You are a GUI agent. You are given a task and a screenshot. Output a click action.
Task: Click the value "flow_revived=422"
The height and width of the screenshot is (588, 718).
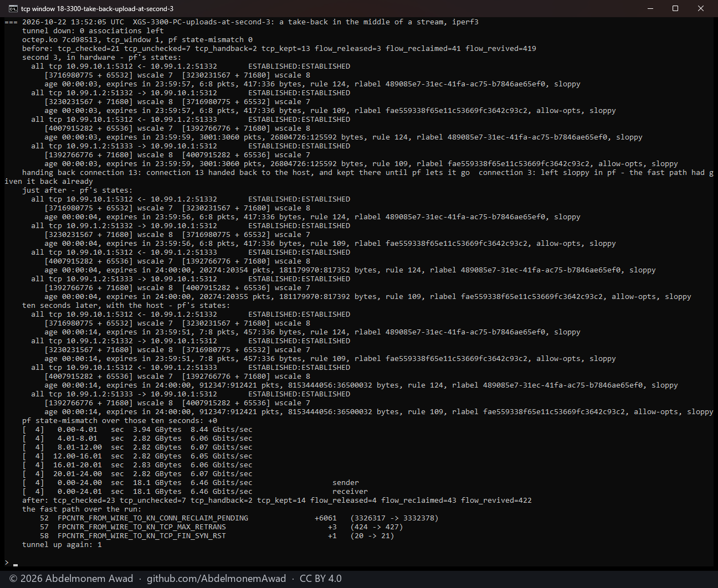[496, 501]
